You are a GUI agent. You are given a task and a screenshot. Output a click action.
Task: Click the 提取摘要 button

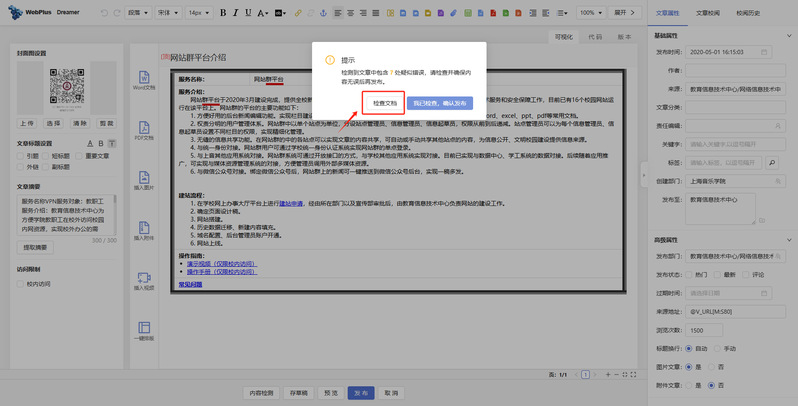coord(35,247)
